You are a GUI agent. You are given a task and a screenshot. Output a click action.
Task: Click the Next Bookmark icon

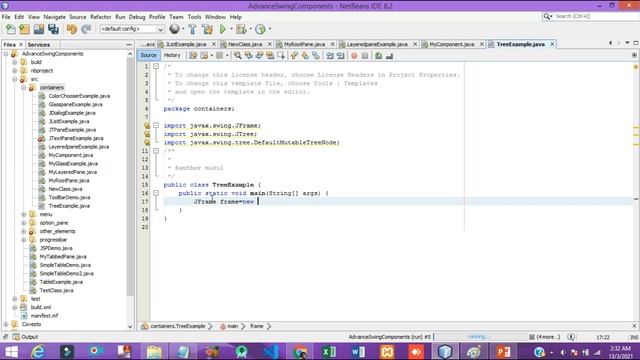click(x=305, y=56)
